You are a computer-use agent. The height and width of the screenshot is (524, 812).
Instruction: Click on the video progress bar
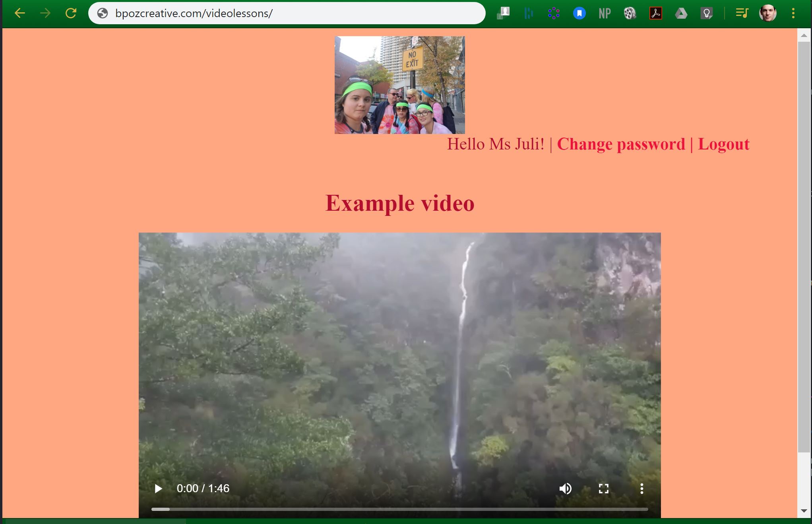[x=399, y=509]
